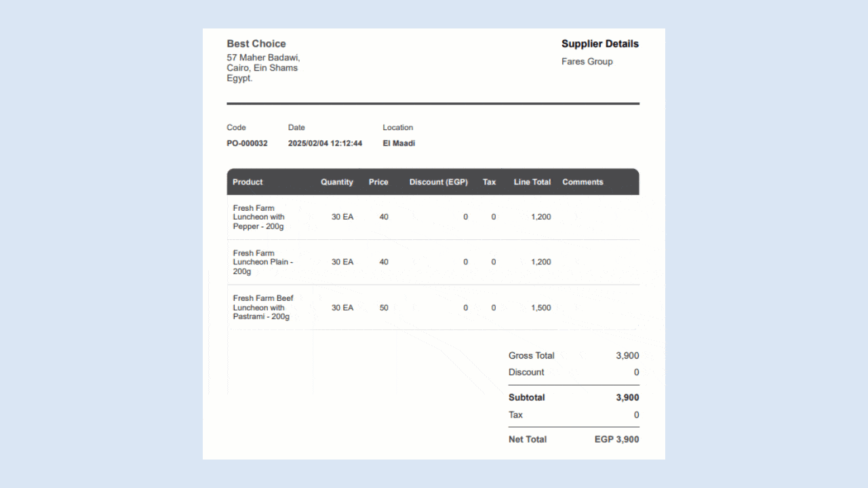Click the Line Total column header
This screenshot has height=488, width=868.
coord(532,182)
